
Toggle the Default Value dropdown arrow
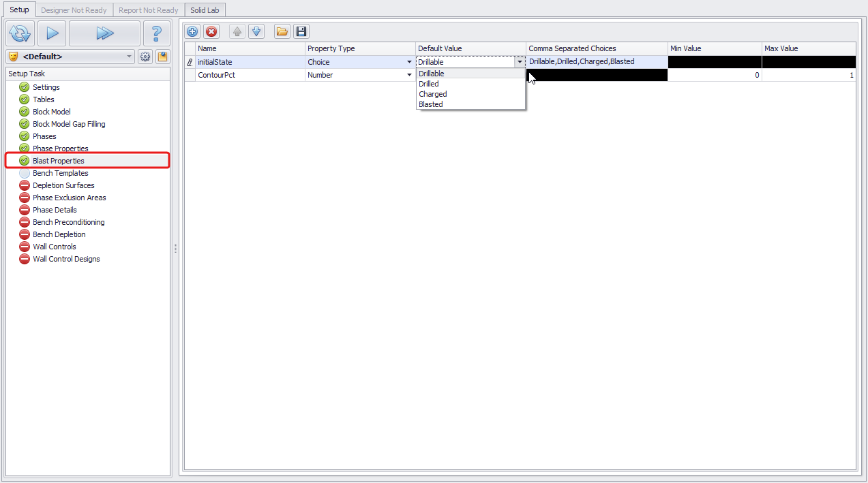(520, 62)
